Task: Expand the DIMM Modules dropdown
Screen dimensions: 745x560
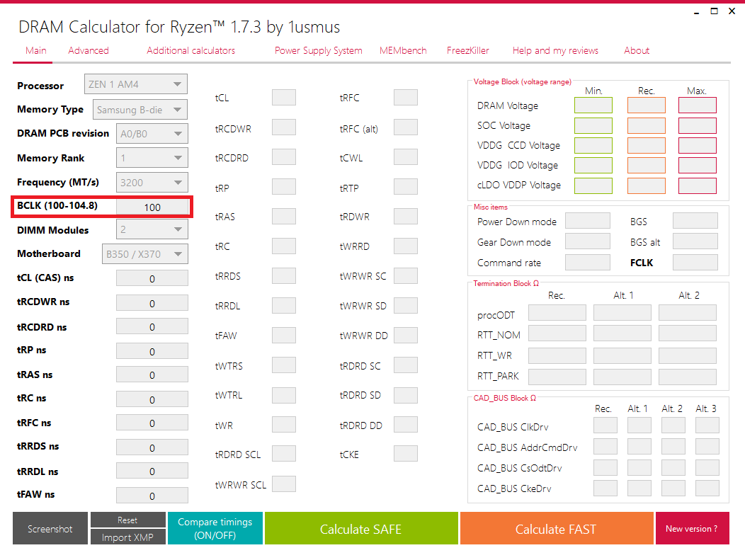Action: click(x=152, y=229)
